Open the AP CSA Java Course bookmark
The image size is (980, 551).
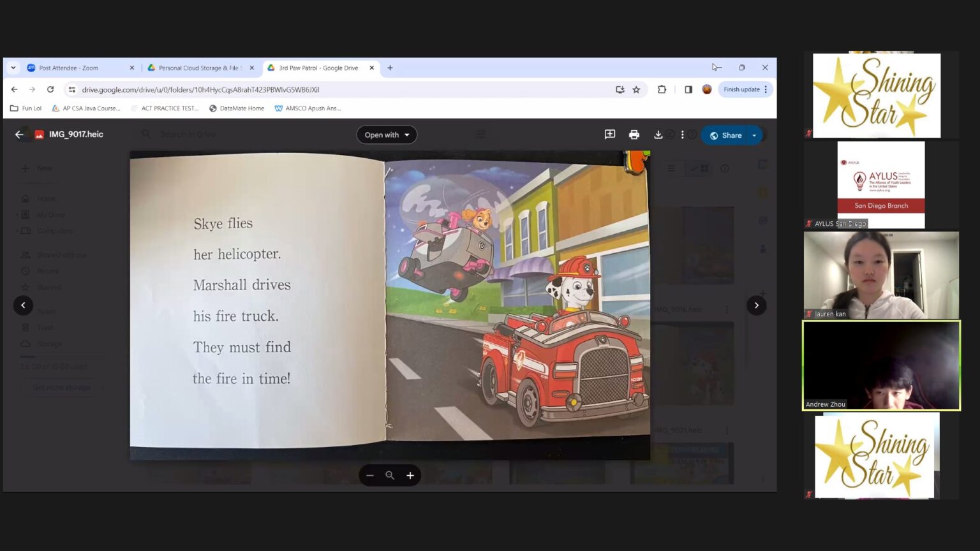(x=85, y=108)
